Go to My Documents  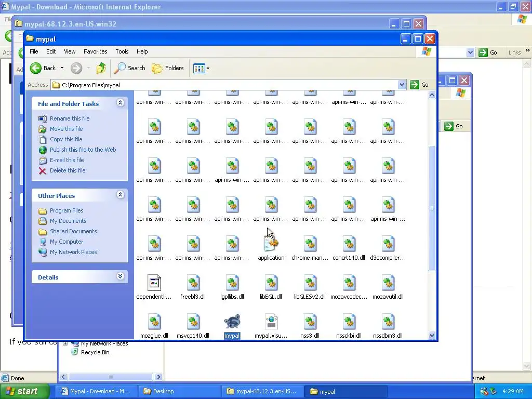68,221
